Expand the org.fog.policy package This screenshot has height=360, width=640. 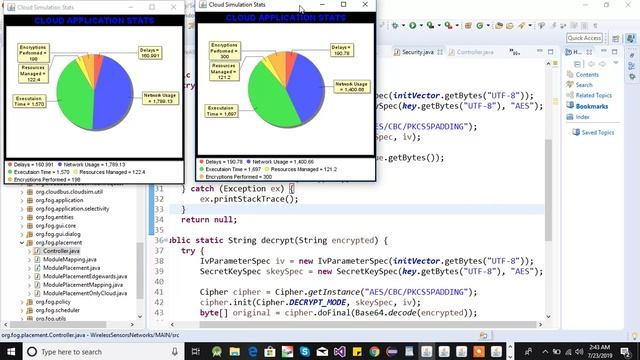22,302
